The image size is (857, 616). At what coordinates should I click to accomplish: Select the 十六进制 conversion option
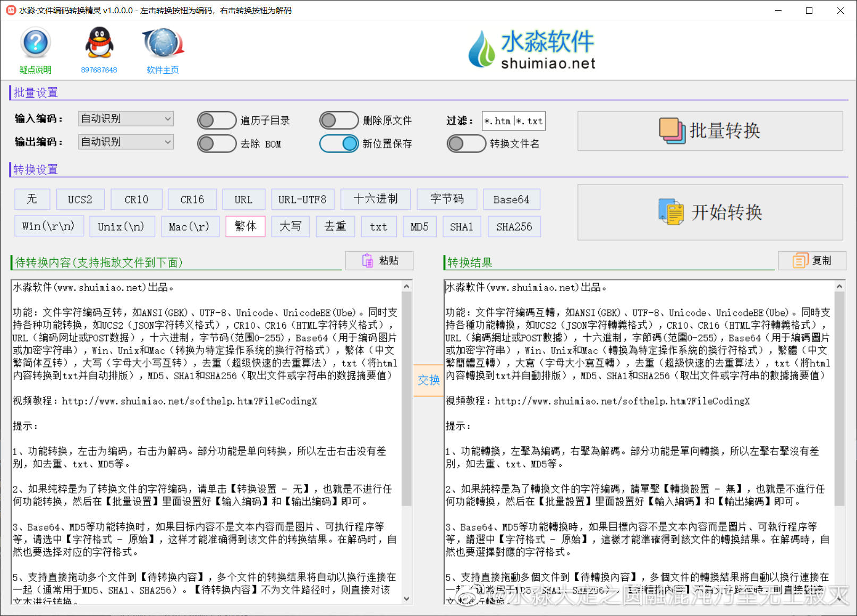[376, 199]
